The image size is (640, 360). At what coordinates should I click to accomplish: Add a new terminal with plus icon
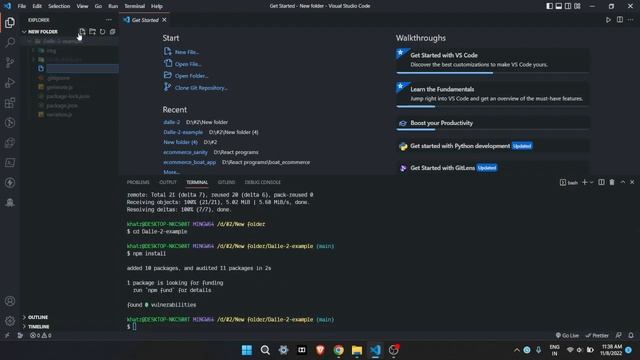point(584,182)
